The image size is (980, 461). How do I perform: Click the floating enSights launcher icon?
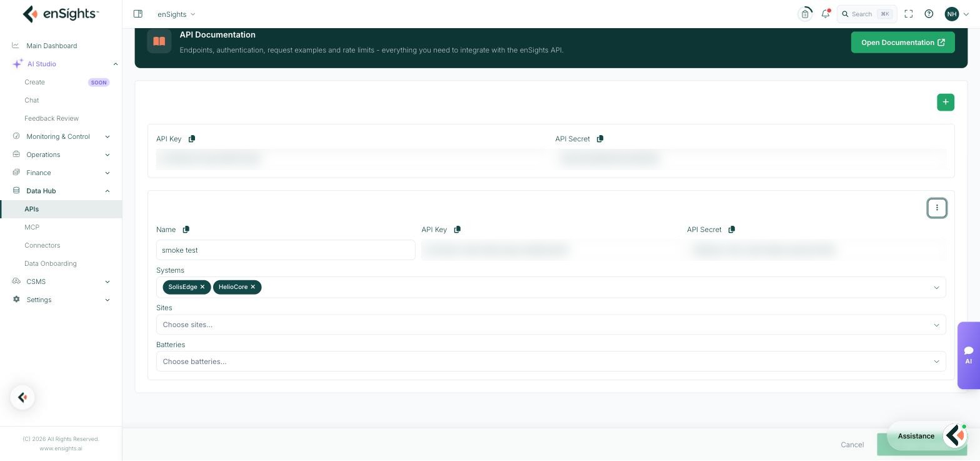22,397
